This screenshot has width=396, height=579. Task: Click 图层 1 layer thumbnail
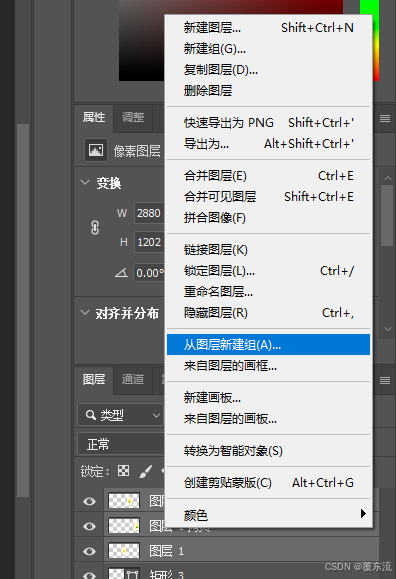(124, 551)
